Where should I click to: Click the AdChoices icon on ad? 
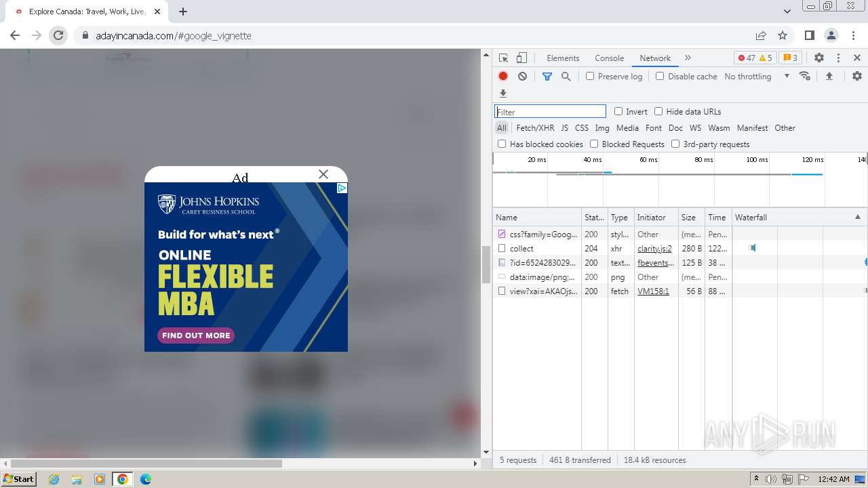(342, 188)
